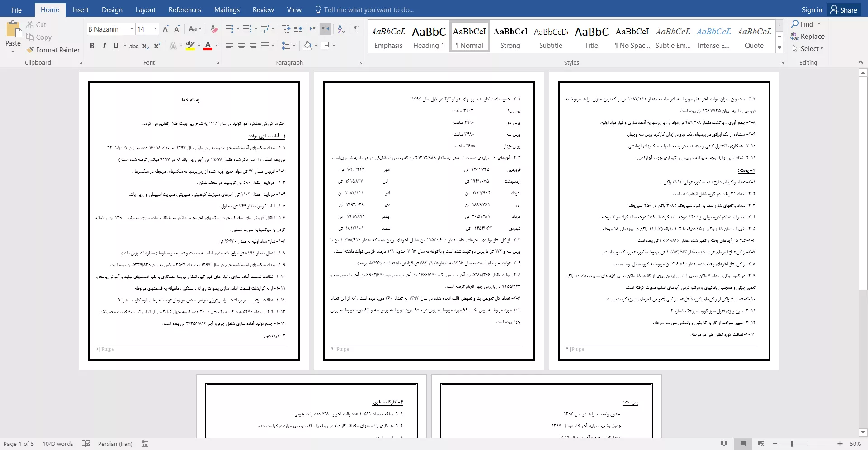Click the Tell me what you want field
Viewport: 868px width, 450px height.
[368, 10]
